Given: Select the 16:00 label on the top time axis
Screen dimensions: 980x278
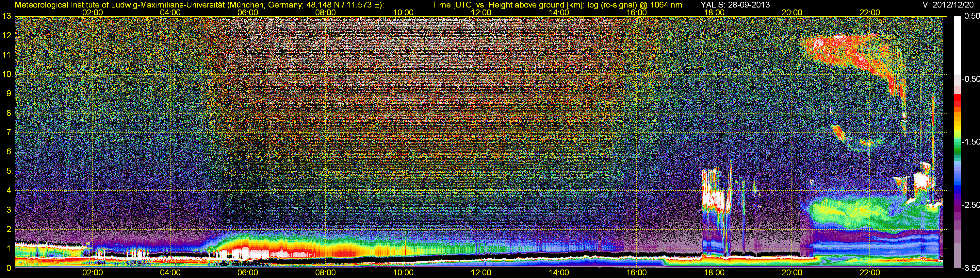Looking at the screenshot, I should 636,12.
